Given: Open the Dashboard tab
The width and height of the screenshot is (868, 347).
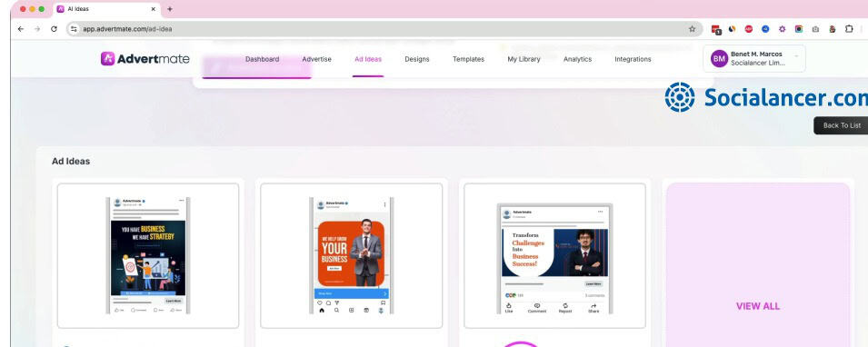Looking at the screenshot, I should coord(262,59).
